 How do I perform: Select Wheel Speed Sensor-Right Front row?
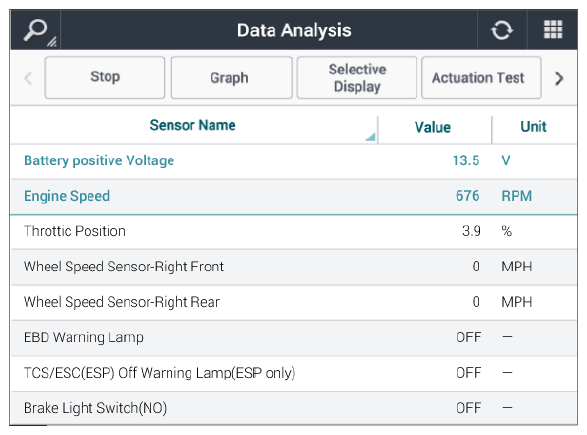(294, 267)
